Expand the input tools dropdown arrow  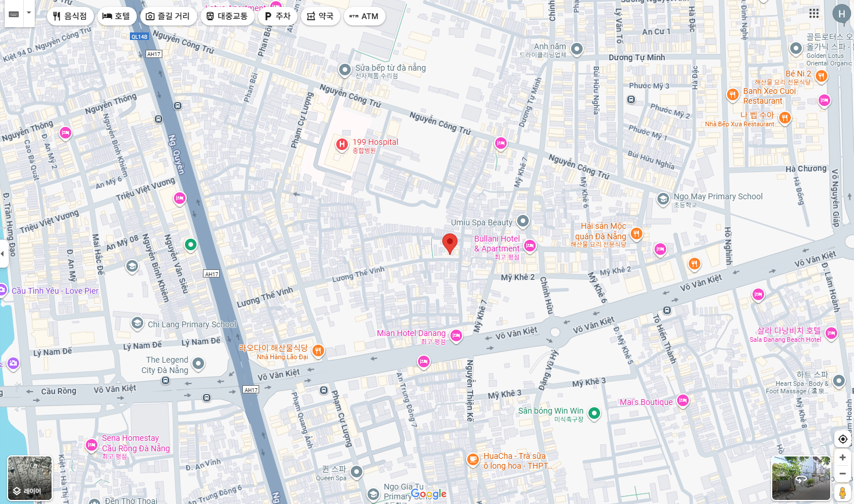coord(28,13)
